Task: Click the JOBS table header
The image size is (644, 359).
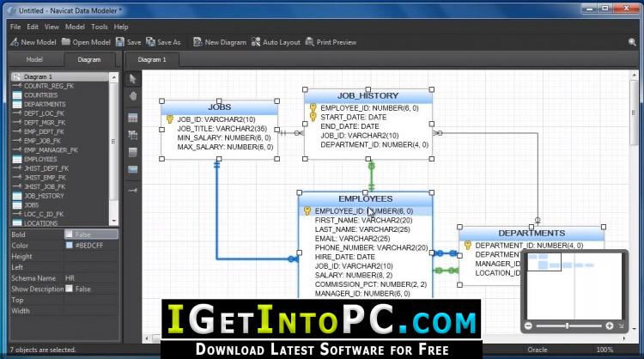Action: click(x=219, y=107)
